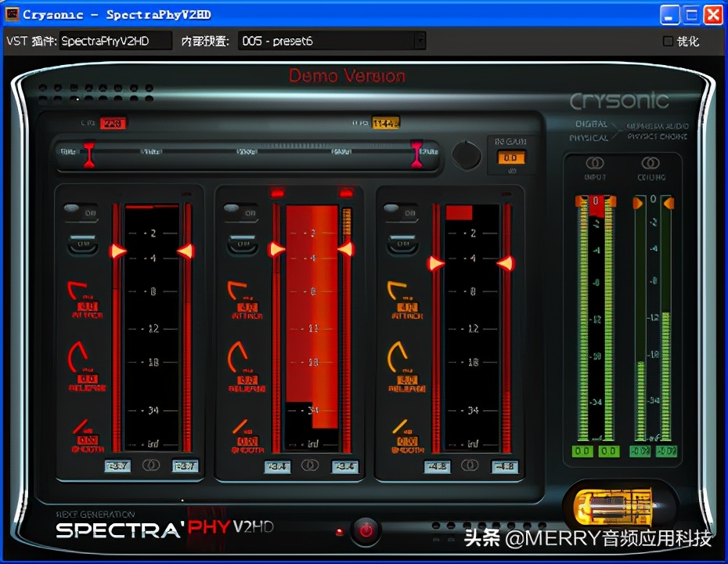Click the first band's red attack knob

point(81,291)
